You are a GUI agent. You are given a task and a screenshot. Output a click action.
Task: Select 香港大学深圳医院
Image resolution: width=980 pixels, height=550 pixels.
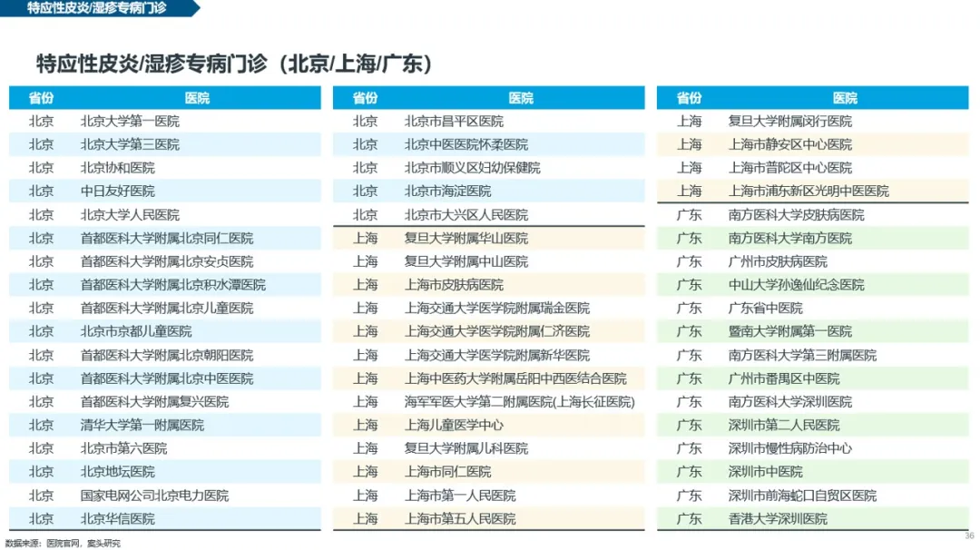click(x=778, y=519)
